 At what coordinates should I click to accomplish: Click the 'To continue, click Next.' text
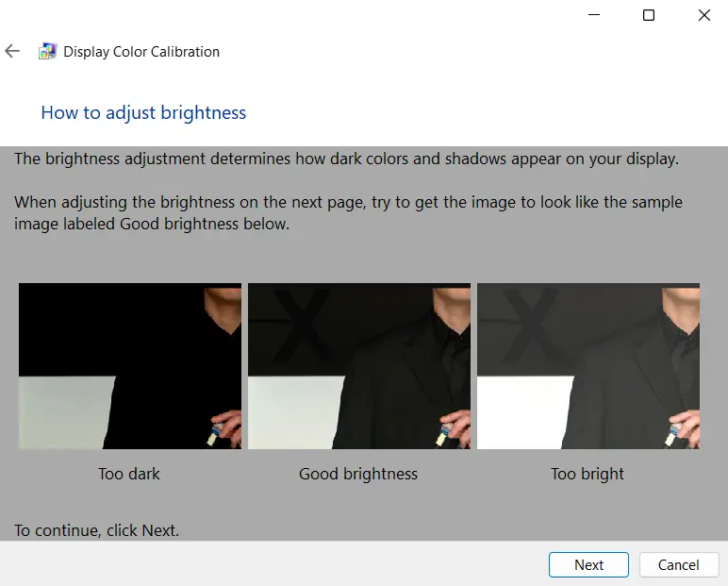tap(96, 530)
